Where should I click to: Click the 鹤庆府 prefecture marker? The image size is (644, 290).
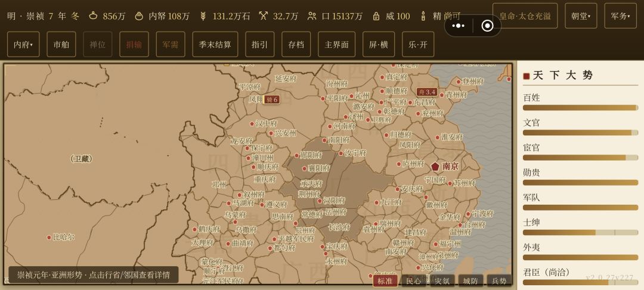coord(194,229)
